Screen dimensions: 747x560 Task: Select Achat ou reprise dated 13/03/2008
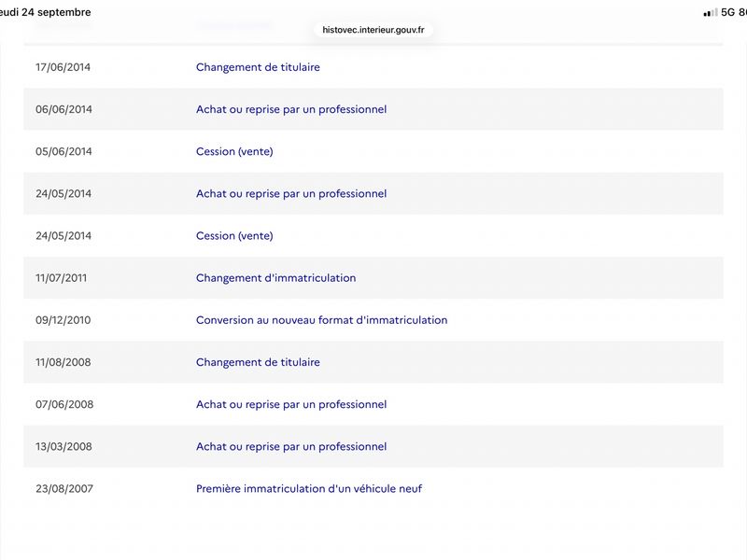tap(291, 447)
